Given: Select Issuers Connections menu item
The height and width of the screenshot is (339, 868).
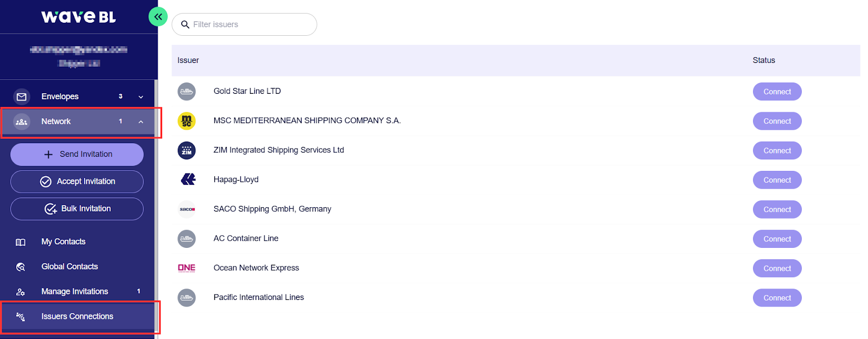Looking at the screenshot, I should pos(77,316).
